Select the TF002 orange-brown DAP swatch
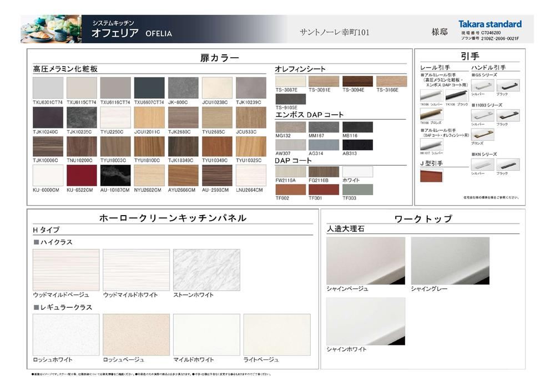Screen dimensions: 555x392 (x=291, y=190)
